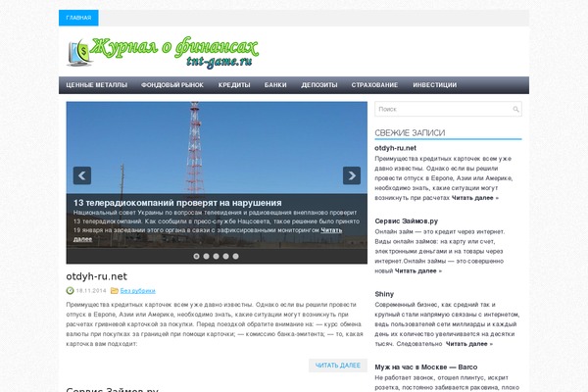Click the next slide arrow in slider

352,175
